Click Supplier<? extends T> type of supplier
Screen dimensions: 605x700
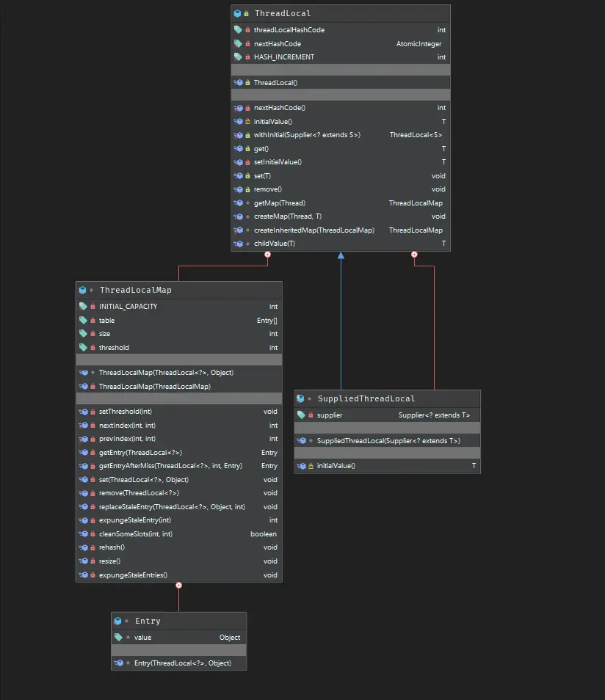tap(434, 415)
